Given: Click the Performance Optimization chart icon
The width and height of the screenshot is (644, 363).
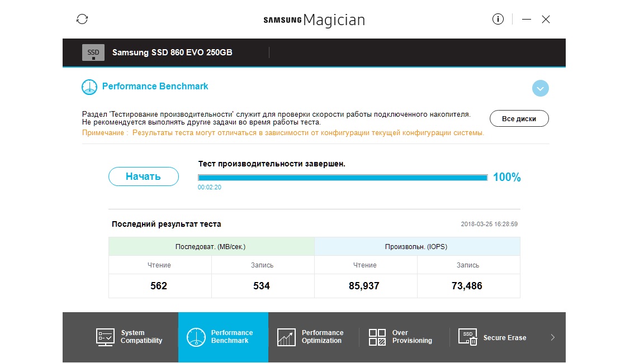Looking at the screenshot, I should (x=286, y=337).
